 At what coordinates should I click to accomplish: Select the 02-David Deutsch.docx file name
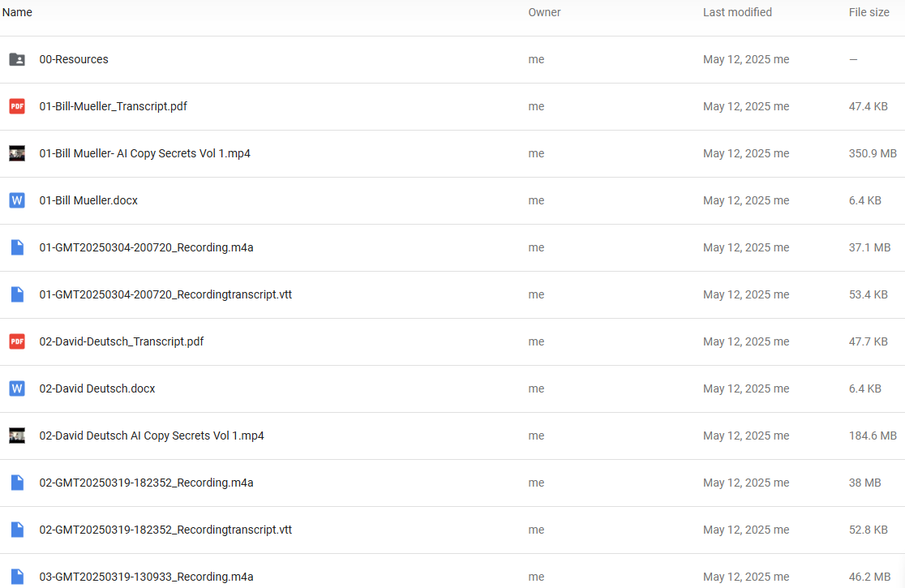[97, 388]
